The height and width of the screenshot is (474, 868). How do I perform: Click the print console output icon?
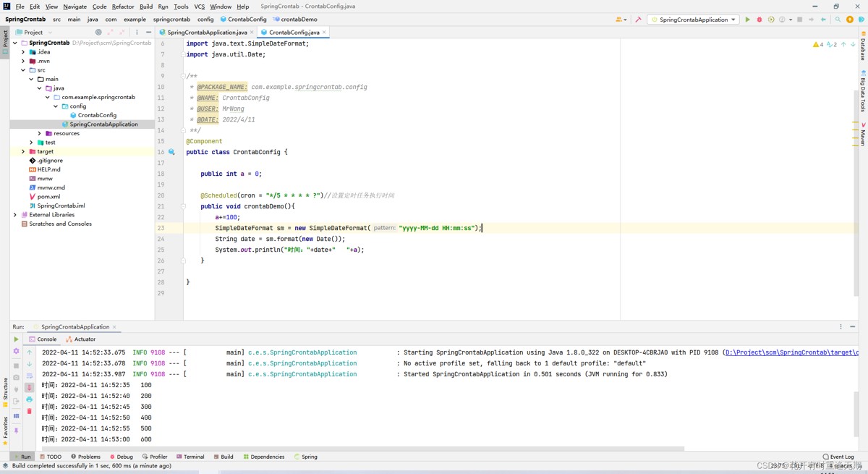click(30, 399)
